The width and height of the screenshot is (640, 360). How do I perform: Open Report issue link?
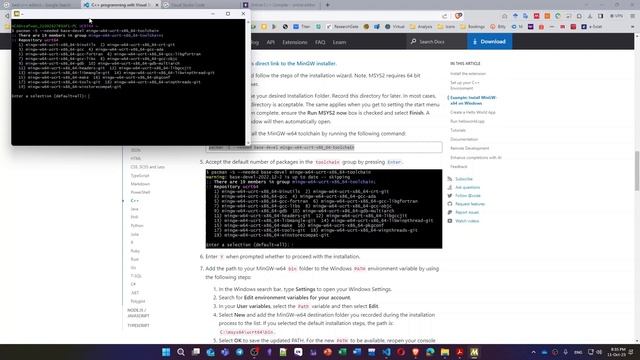coord(467,212)
